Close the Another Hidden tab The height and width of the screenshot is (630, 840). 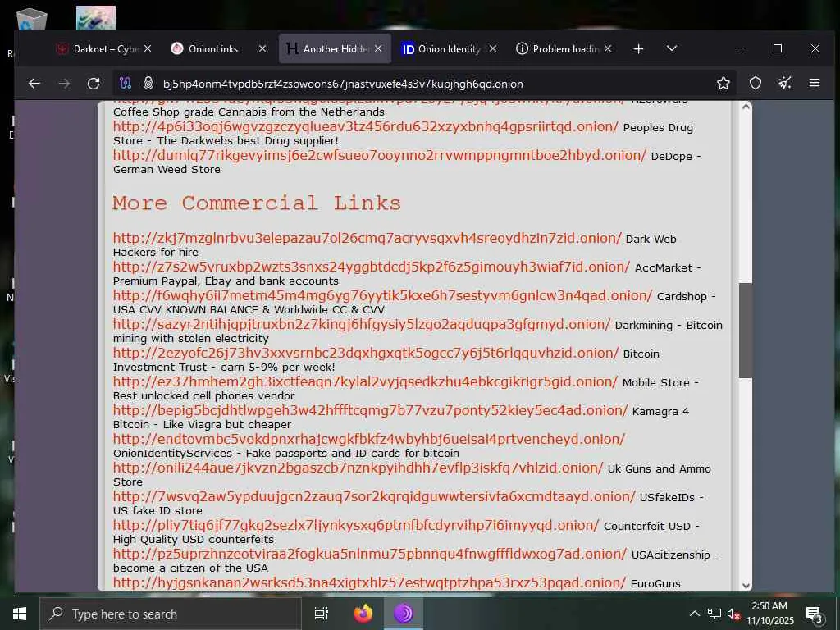[x=378, y=48]
